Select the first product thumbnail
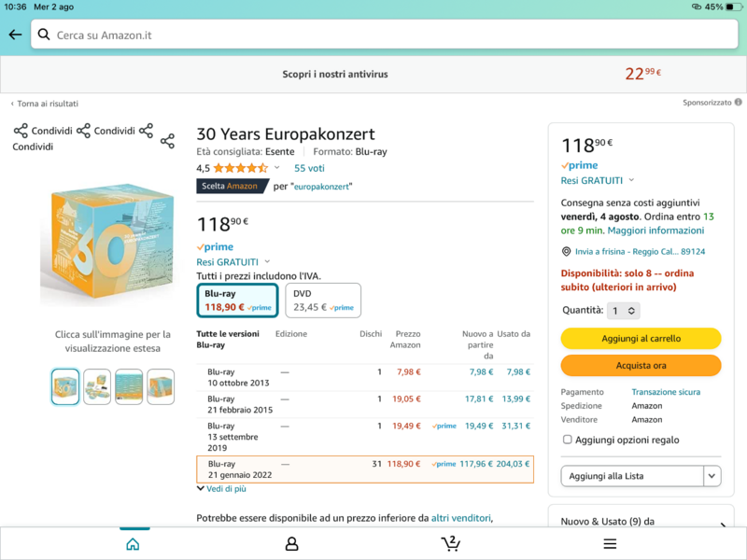 coord(65,386)
